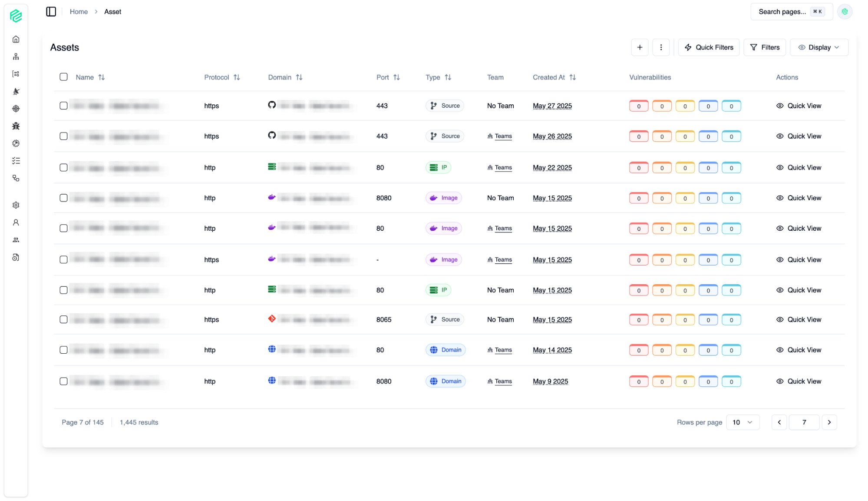Open the Quick Filters menu

[709, 47]
